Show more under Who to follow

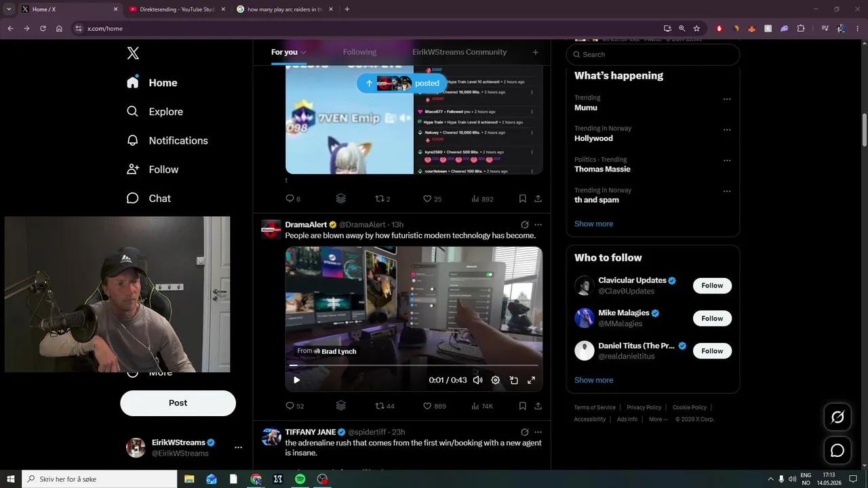coord(593,380)
